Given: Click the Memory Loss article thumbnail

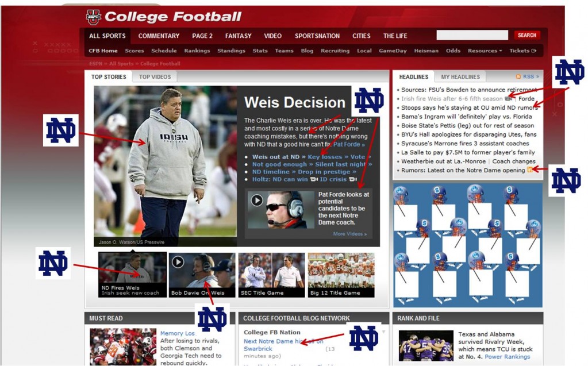Looking at the screenshot, I should [123, 347].
